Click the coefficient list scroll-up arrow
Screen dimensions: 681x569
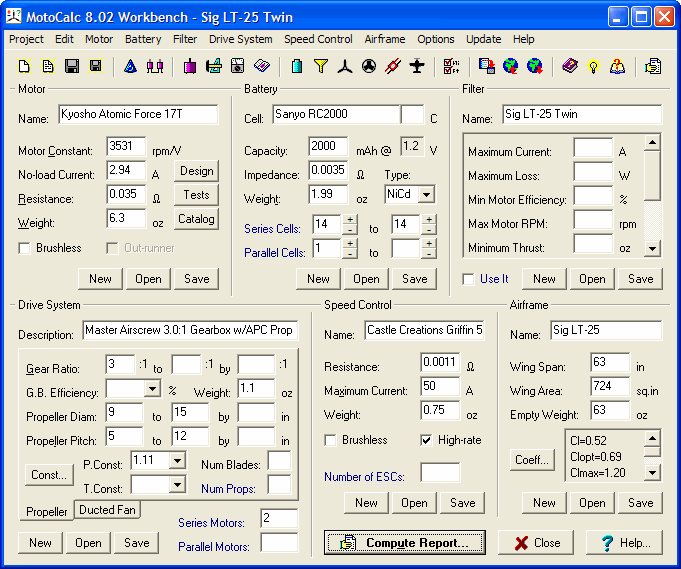pos(652,438)
